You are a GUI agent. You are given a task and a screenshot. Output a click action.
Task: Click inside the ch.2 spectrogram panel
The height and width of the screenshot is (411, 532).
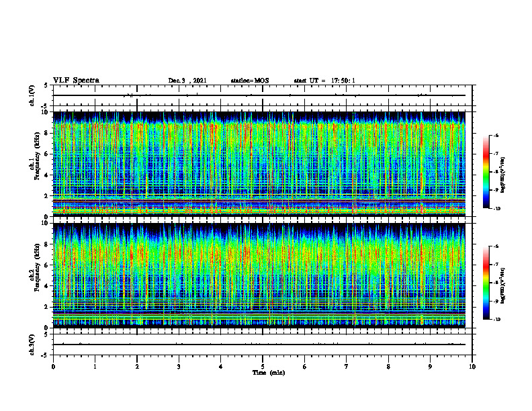tap(259, 275)
